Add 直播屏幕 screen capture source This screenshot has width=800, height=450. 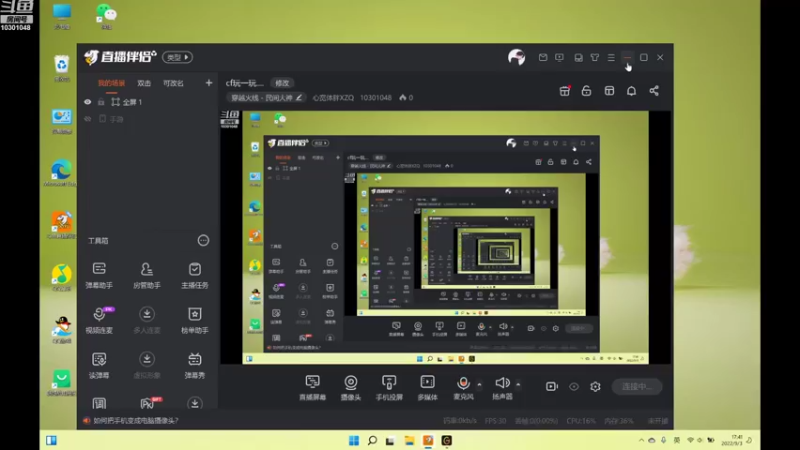(x=312, y=387)
